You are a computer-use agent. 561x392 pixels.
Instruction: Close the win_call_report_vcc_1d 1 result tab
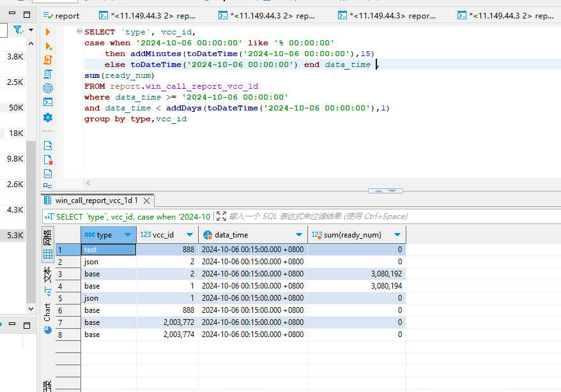point(146,200)
